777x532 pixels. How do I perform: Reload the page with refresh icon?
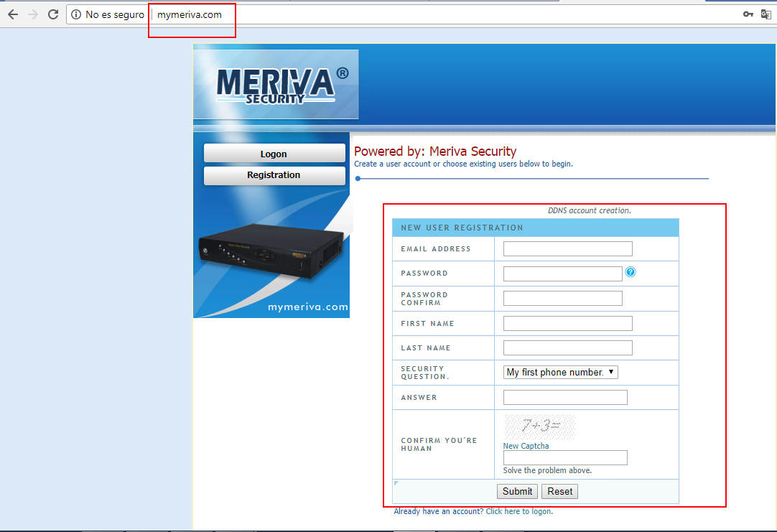53,14
